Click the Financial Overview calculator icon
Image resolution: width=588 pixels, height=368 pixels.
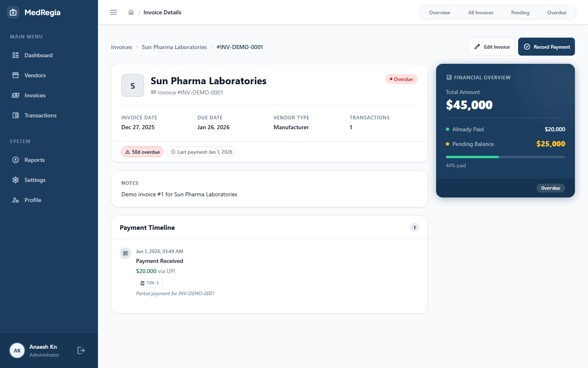[449, 77]
